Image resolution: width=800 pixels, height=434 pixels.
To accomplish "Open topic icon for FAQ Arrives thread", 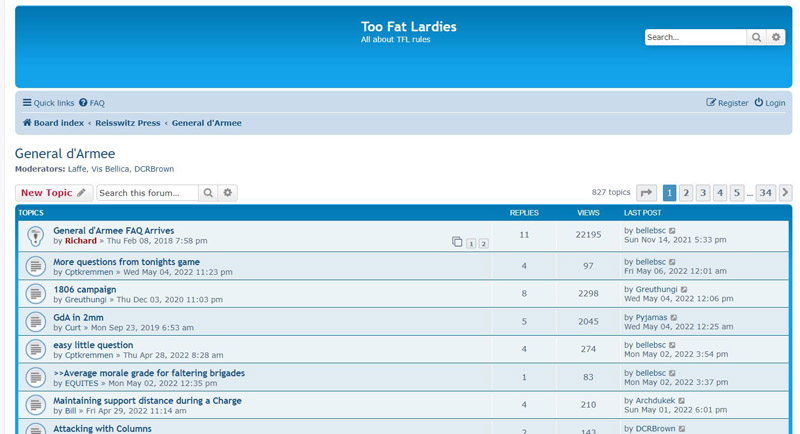I will coord(35,236).
